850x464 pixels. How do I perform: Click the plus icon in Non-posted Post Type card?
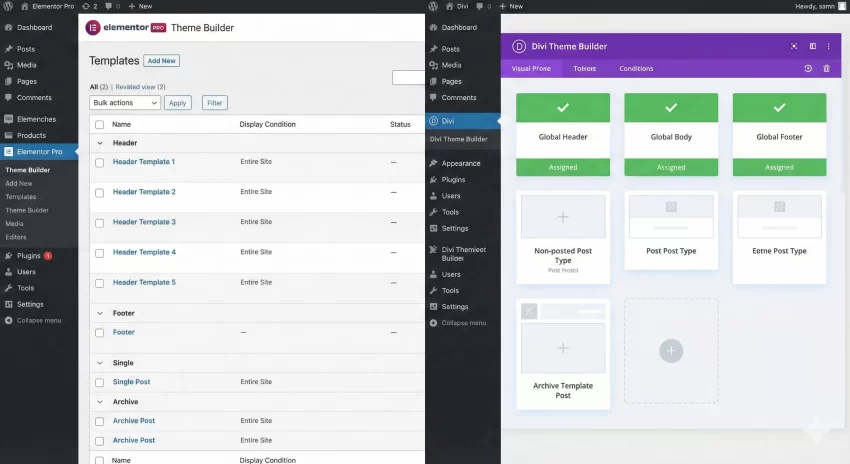tap(563, 217)
